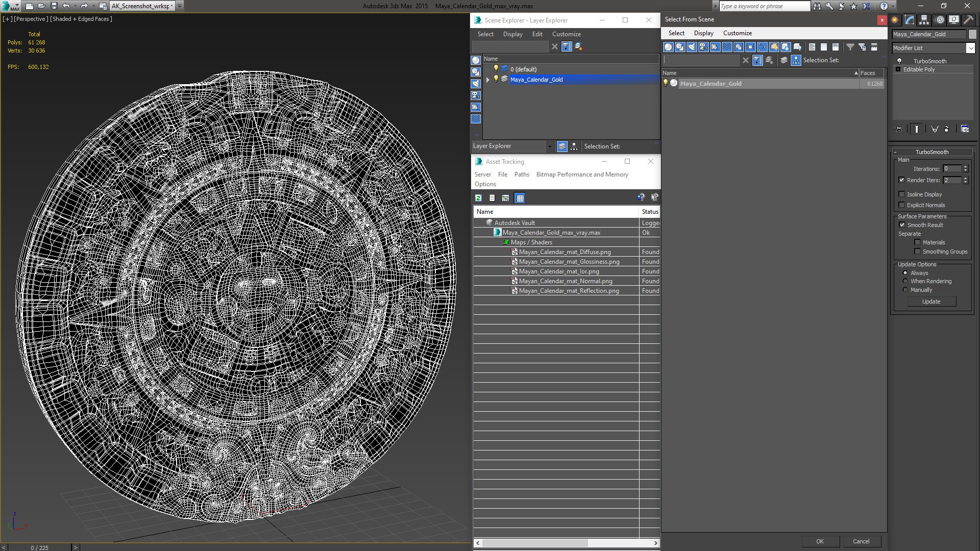The image size is (980, 551).
Task: Click Refresh icon in Asset Tracking toolbar
Action: point(478,198)
